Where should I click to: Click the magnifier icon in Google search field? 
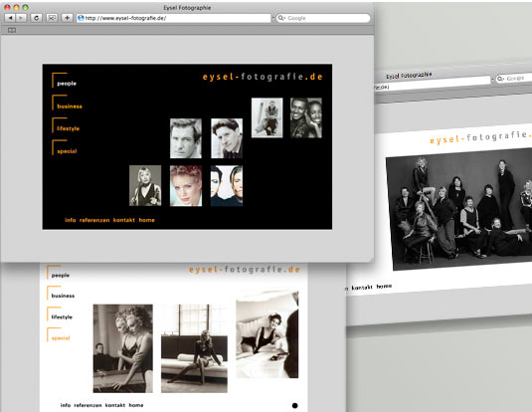(281, 18)
